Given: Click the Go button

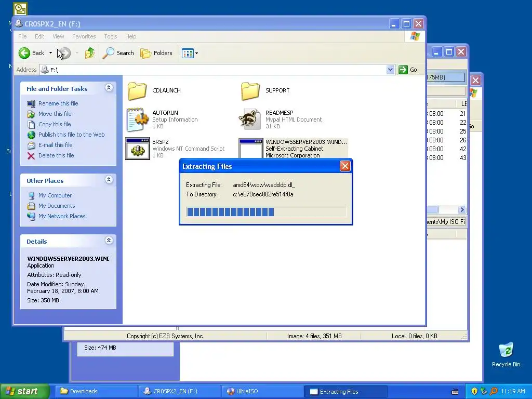Looking at the screenshot, I should tap(408, 70).
